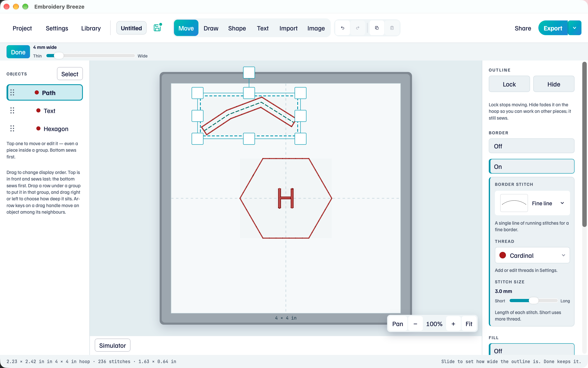Screen dimensions: 588x368
Task: Select the Image tab
Action: [x=316, y=28]
